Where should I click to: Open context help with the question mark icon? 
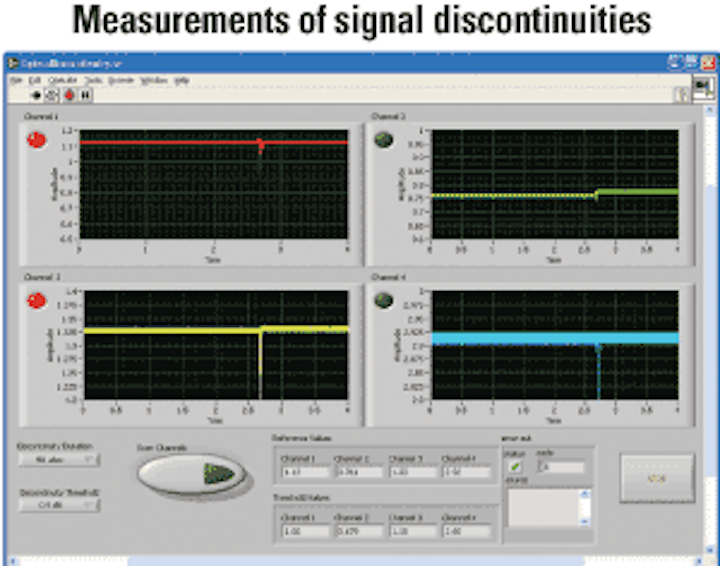[682, 95]
